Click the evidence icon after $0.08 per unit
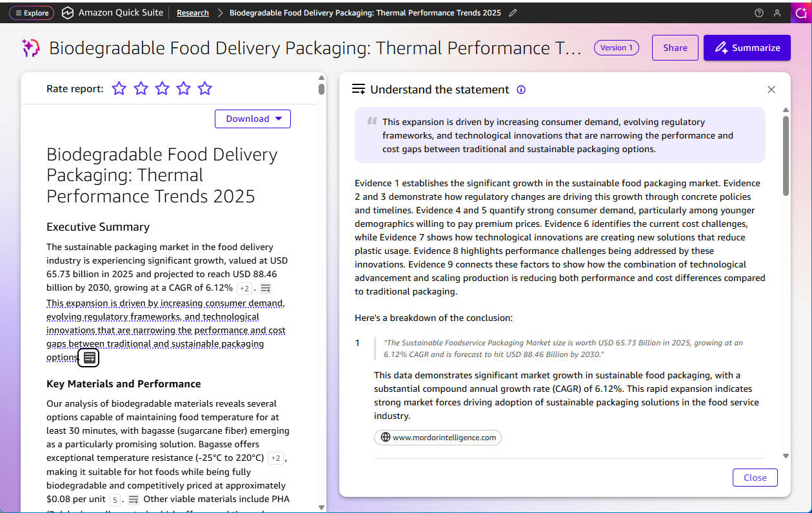 (x=134, y=499)
